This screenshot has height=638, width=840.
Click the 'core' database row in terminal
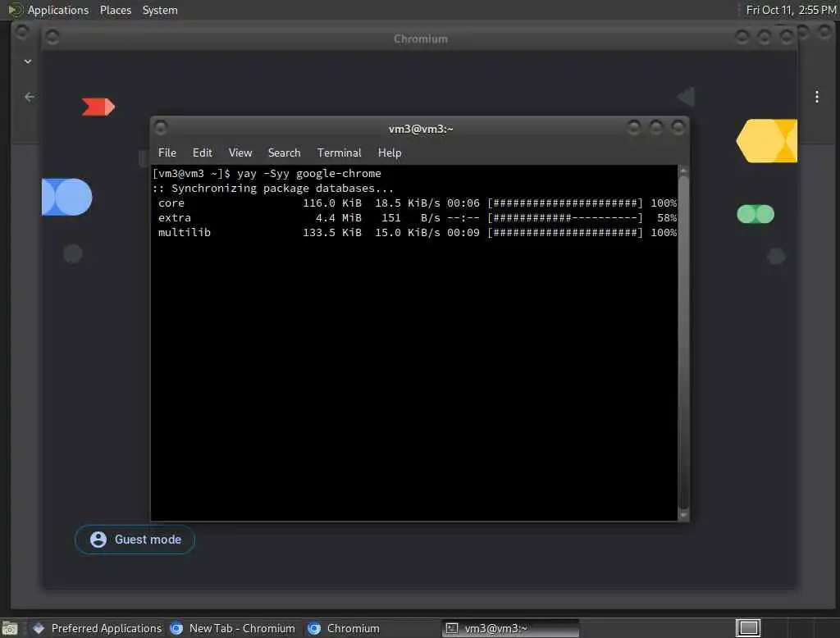(414, 203)
